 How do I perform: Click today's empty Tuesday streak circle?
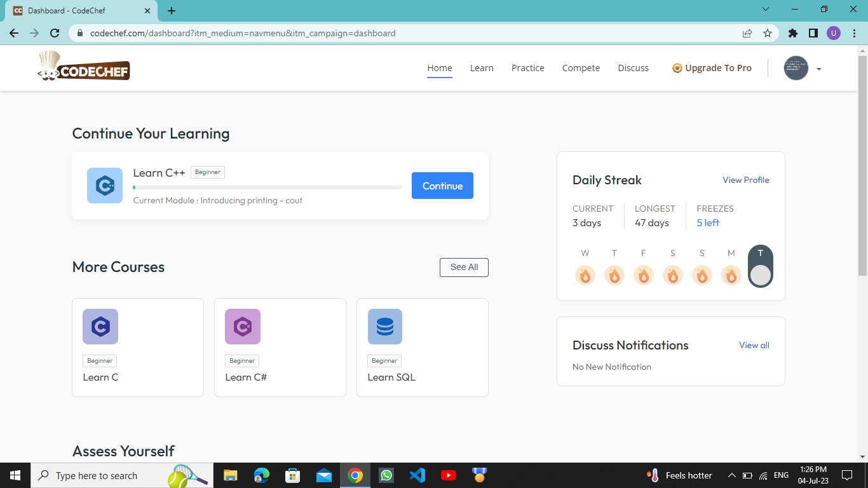click(761, 275)
